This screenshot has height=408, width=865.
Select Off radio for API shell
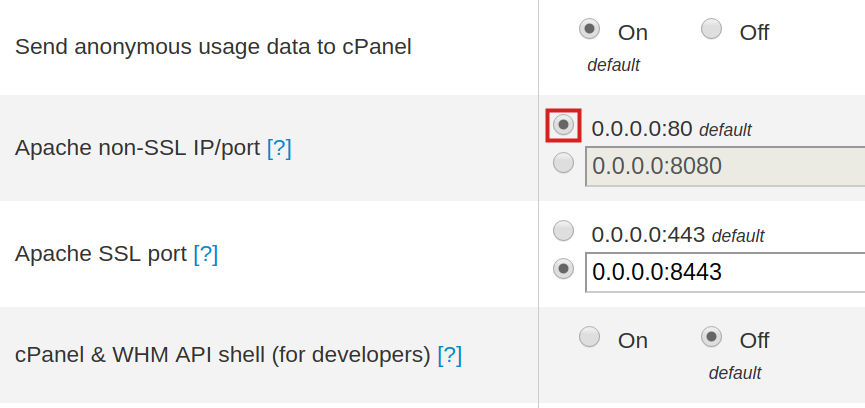(x=711, y=337)
